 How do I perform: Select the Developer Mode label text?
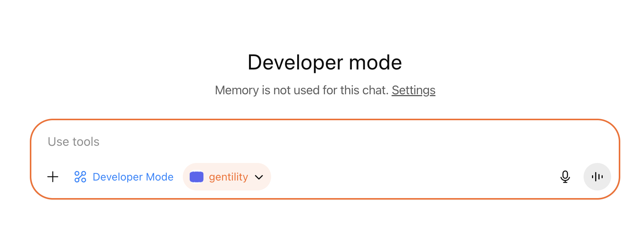(133, 177)
